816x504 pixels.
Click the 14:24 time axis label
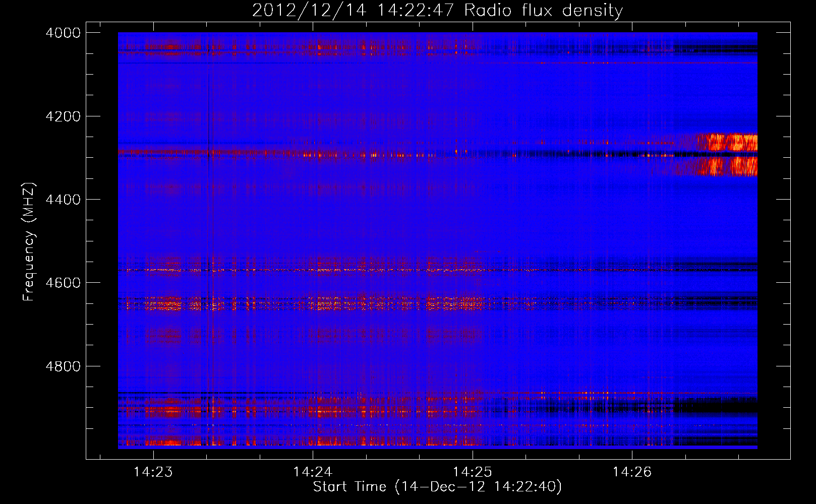[313, 472]
